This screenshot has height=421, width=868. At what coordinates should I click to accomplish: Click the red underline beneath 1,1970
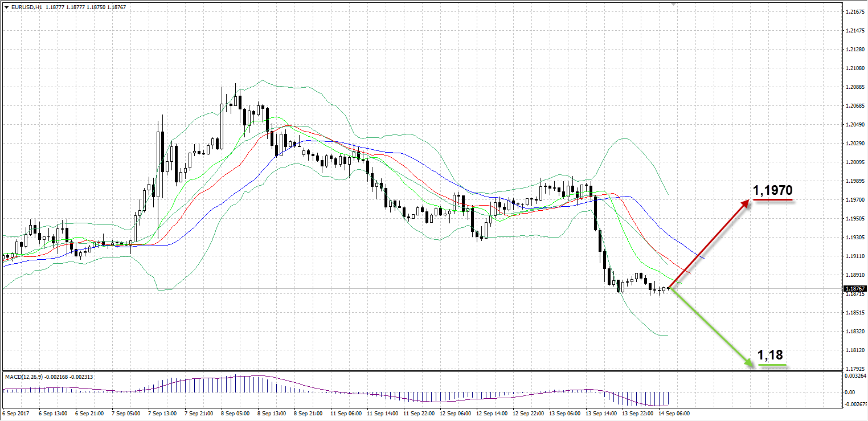coord(773,200)
